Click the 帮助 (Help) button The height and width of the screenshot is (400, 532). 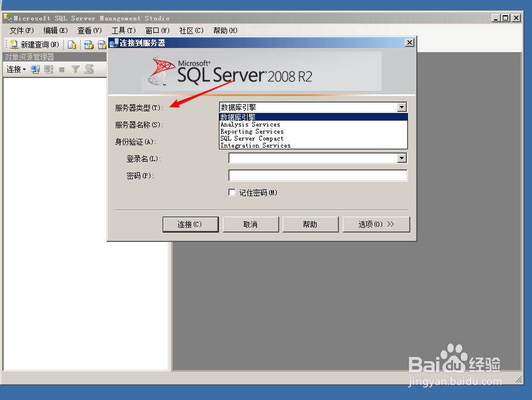[x=310, y=224]
